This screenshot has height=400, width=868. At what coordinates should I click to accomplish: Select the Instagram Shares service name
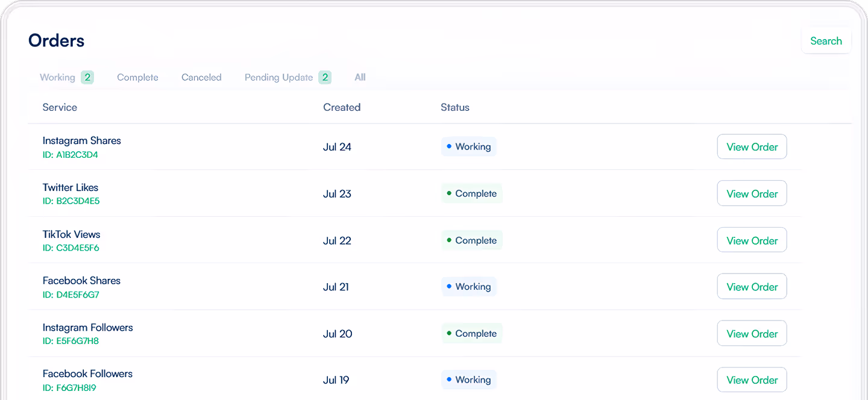(x=82, y=140)
